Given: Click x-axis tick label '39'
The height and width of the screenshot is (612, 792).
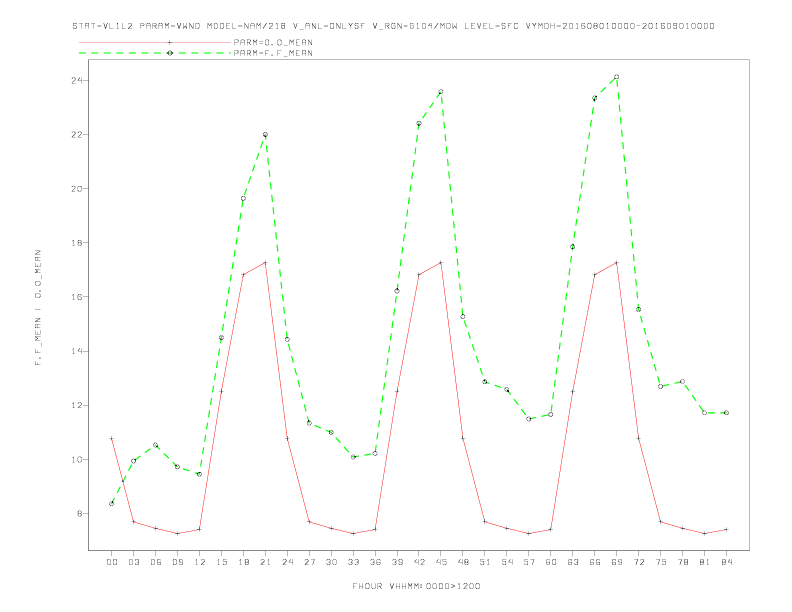Looking at the screenshot, I should pyautogui.click(x=397, y=562).
